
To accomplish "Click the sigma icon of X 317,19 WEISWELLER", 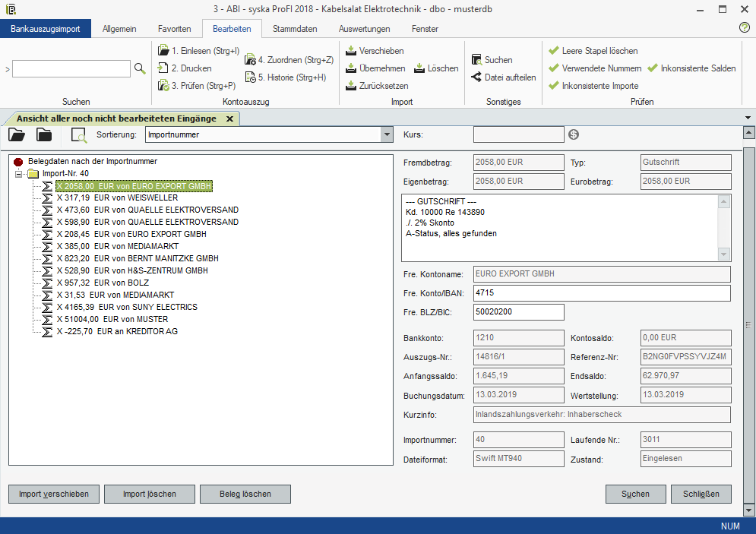I will 47,197.
